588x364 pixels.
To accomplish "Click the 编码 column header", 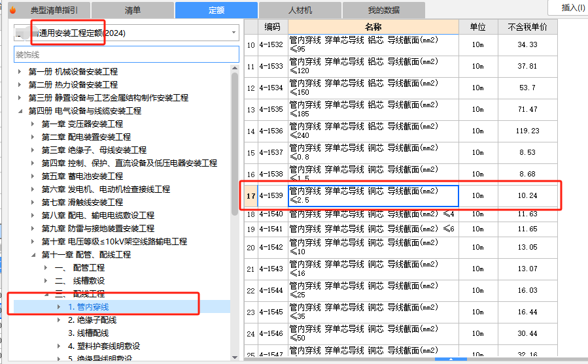I will (272, 27).
